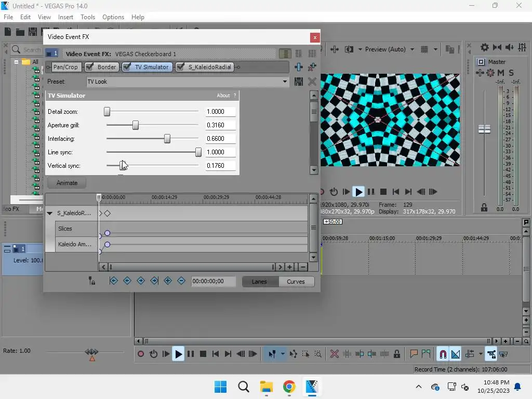
Task: Click the Animate button
Action: click(67, 183)
